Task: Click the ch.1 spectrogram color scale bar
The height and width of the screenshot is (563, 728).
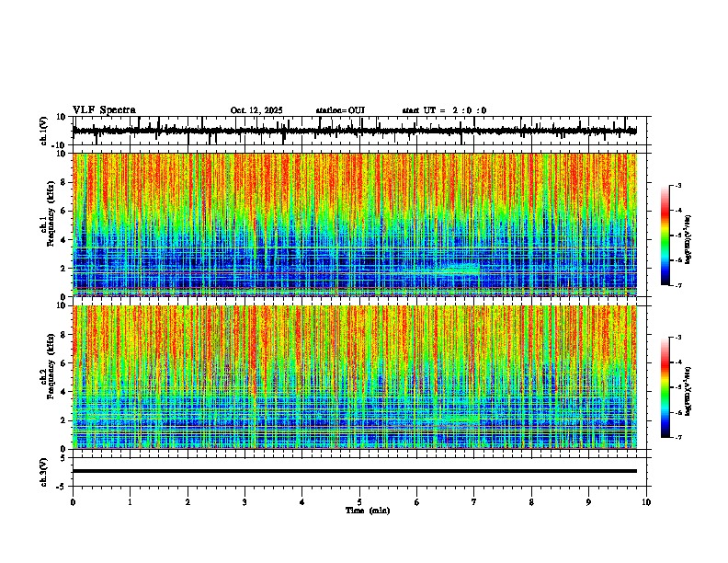Action: tap(665, 236)
